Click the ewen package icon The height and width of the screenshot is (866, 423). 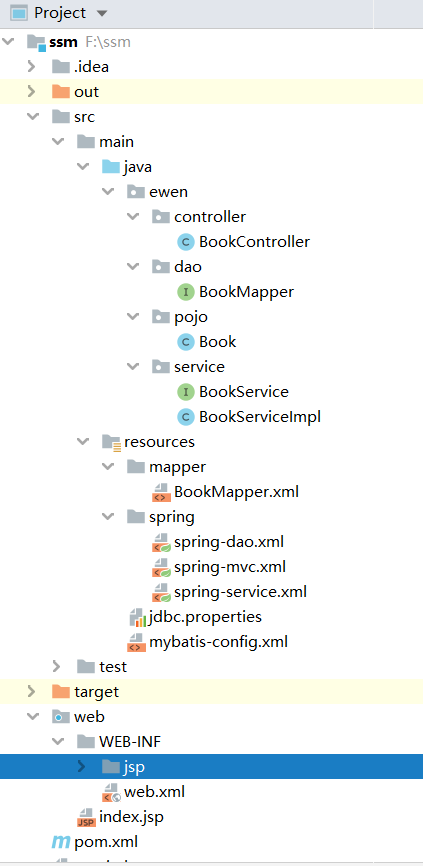point(136,192)
